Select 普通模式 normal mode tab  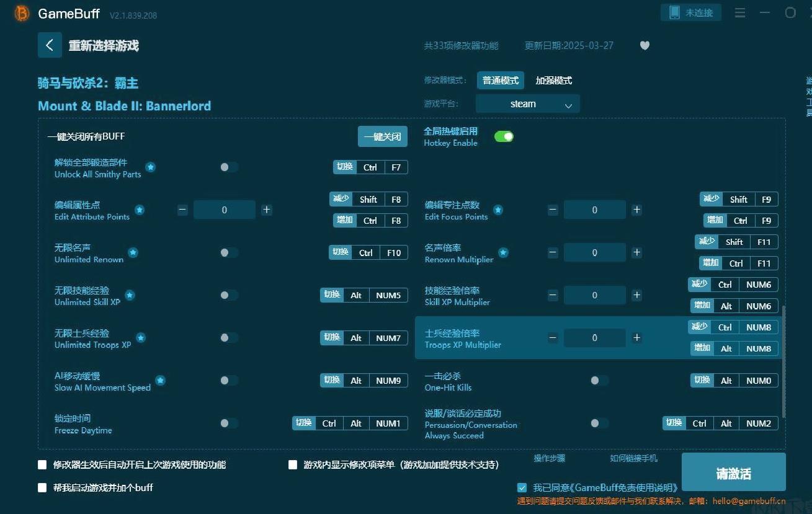[x=501, y=81]
